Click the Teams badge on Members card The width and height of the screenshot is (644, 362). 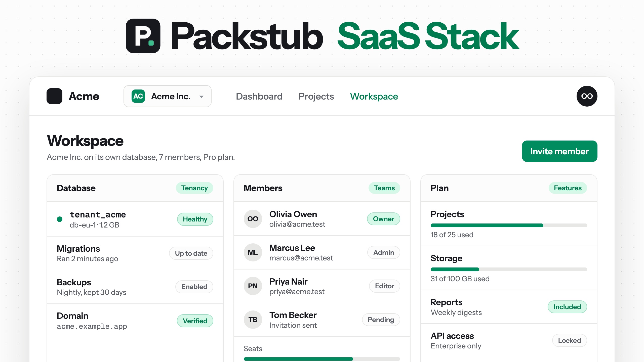pyautogui.click(x=384, y=188)
